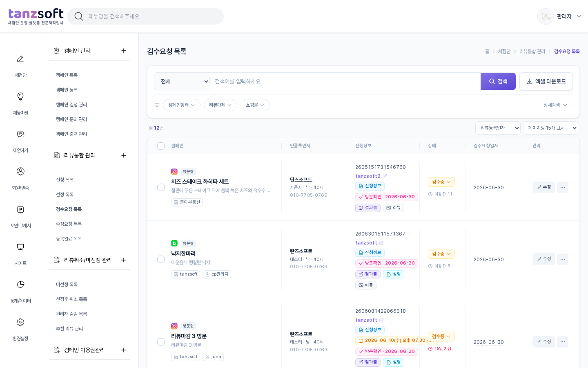Screen dimensions: 588x368
Task: Open the external link icon next to tanzsoft2
Action: coord(385,176)
